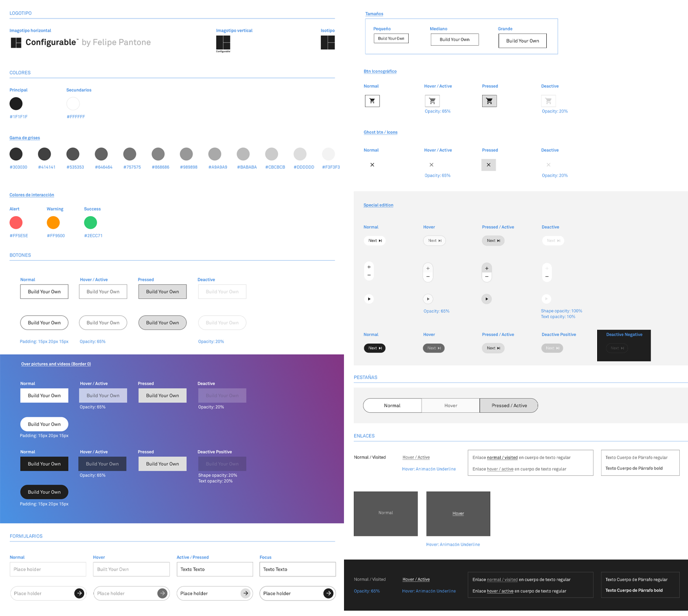
Task: Click the Grande Build Your Own button
Action: pos(522,41)
